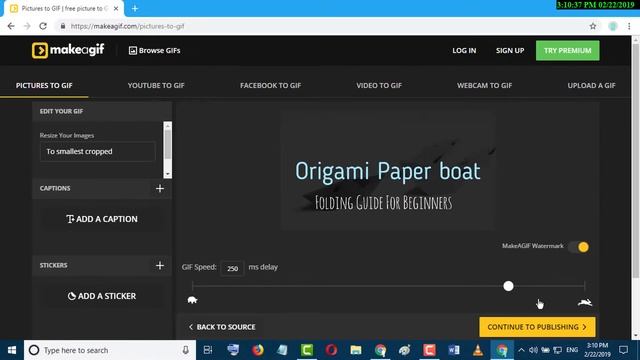This screenshot has width=640, height=360.
Task: Click the volume speaker tray icon
Action: coord(533,350)
